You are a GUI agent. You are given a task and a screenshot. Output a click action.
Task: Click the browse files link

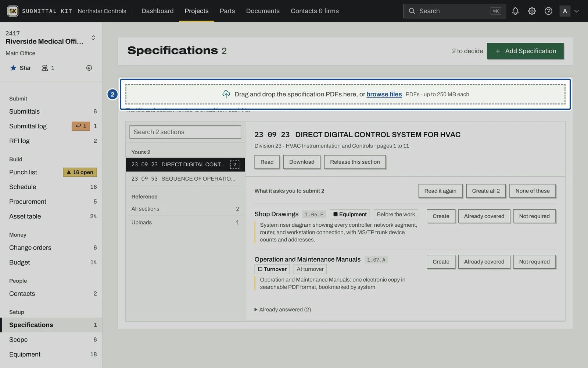point(384,94)
